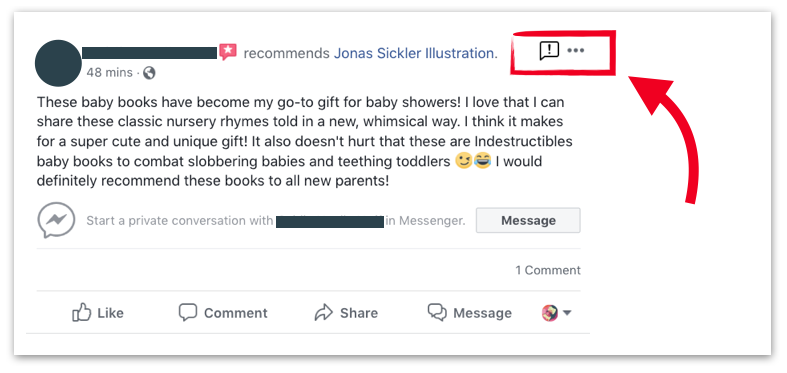This screenshot has height=373, width=787.
Task: Click the winking face emoji
Action: click(x=463, y=162)
